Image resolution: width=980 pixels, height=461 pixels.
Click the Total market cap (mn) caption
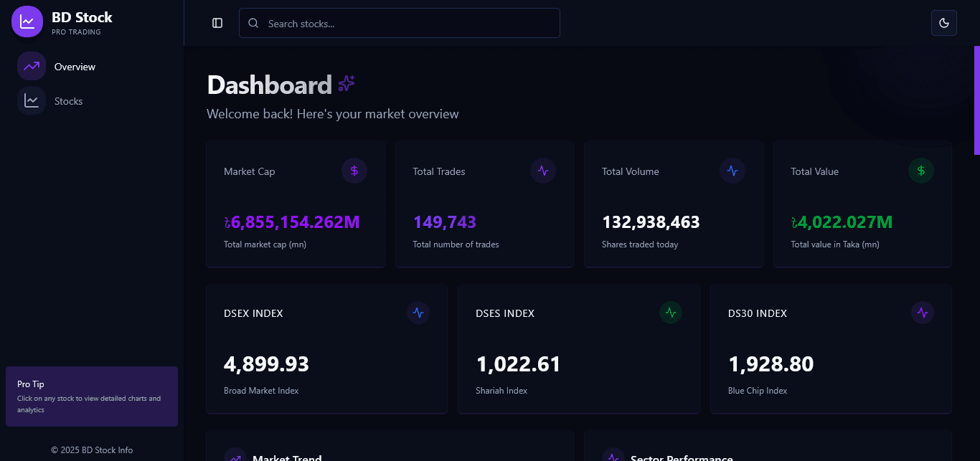pos(265,244)
